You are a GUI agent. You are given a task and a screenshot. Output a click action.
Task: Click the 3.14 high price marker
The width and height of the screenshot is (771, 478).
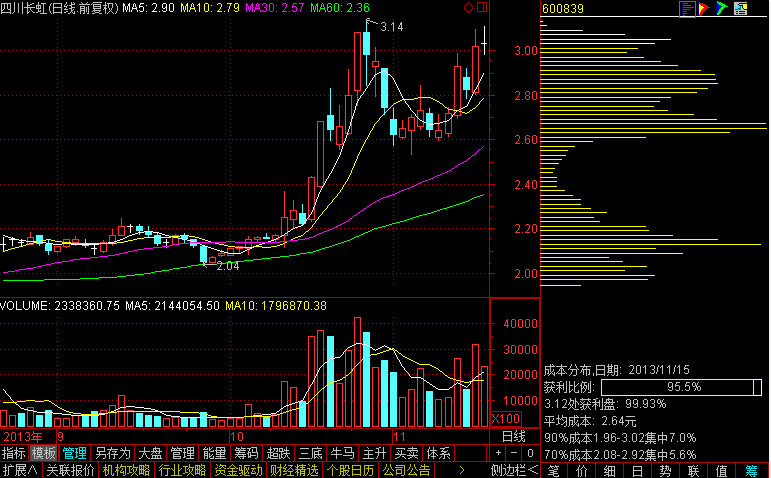click(x=391, y=27)
